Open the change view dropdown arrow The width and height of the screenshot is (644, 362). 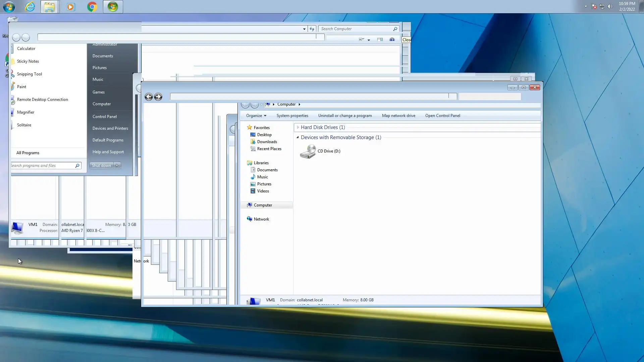click(x=369, y=40)
